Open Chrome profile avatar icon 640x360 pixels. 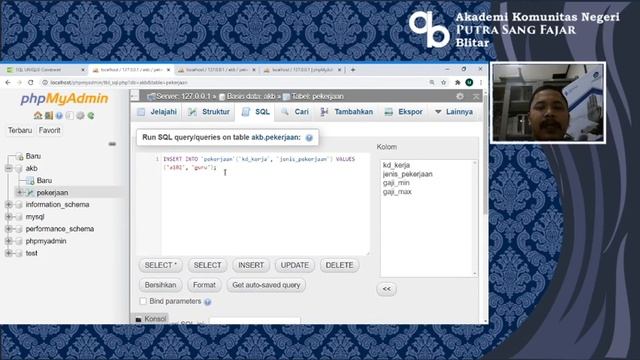469,82
